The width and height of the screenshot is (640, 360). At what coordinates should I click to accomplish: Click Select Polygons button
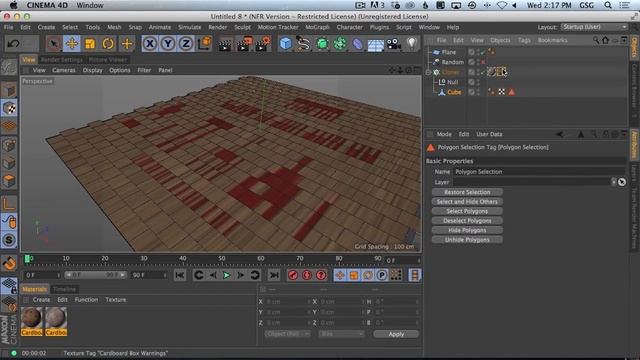(x=467, y=211)
